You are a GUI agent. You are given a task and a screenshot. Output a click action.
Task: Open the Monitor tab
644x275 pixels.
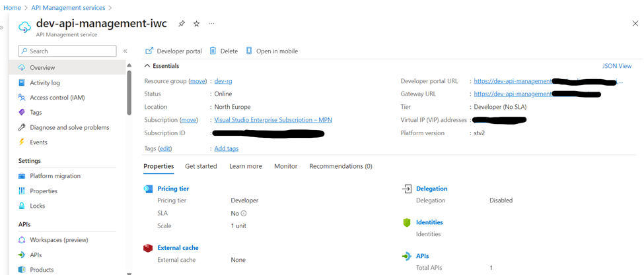pyautogui.click(x=286, y=166)
